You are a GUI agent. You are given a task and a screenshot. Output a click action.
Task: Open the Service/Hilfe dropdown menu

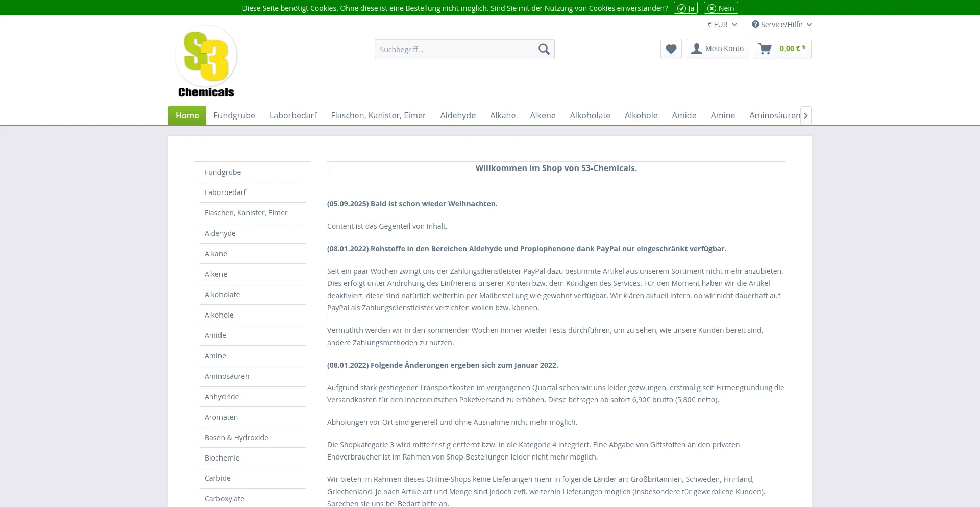pyautogui.click(x=781, y=25)
